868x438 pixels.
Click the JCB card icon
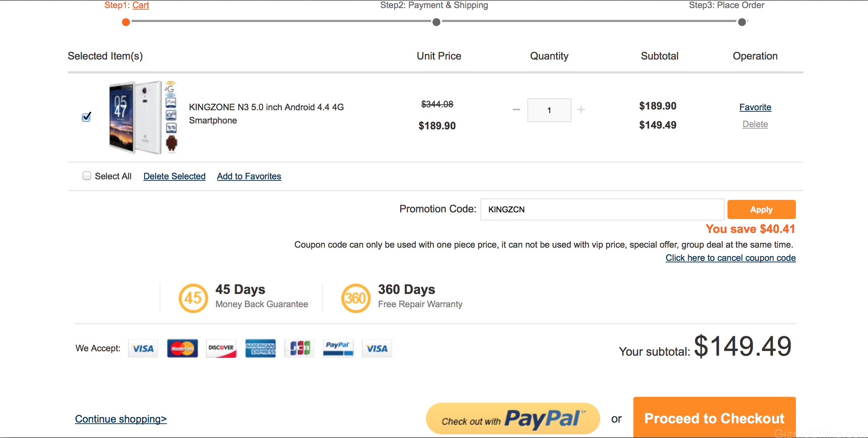(x=299, y=348)
